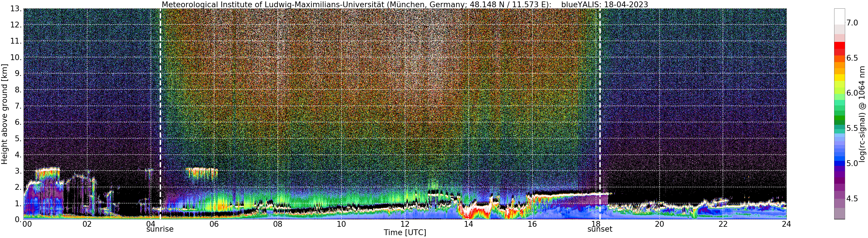Click the '6.0' colorbar tick label
Image resolution: width=868 pixels, height=238 pixels.
point(852,93)
